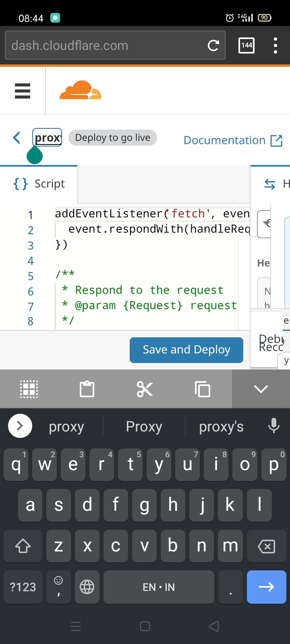The height and width of the screenshot is (644, 290).
Task: Expand keyboard suggestion strip arrow
Action: point(20,426)
